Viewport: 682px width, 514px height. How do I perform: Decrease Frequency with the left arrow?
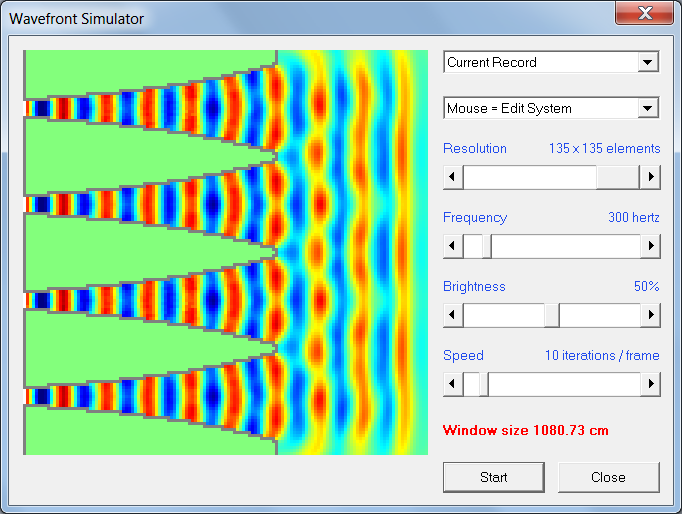tap(453, 246)
